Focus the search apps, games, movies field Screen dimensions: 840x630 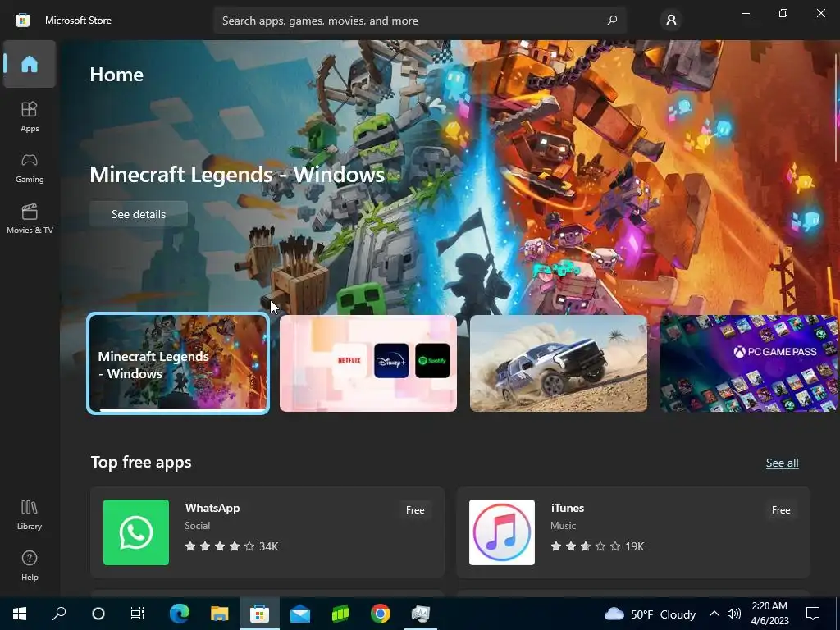point(419,21)
